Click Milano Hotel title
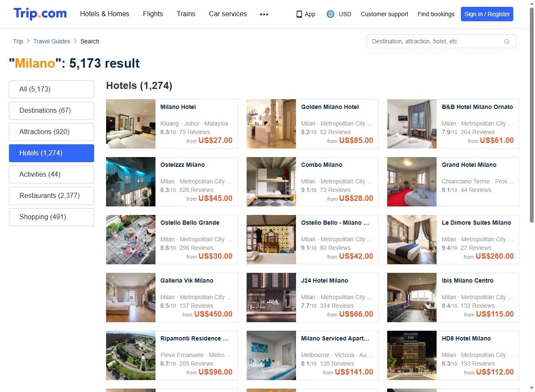This screenshot has width=535, height=392. tap(178, 107)
